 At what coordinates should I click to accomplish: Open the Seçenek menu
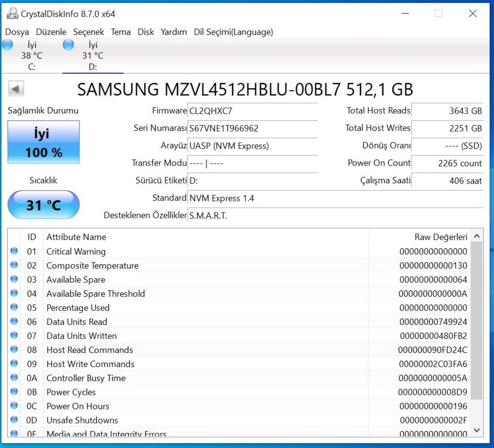(89, 32)
